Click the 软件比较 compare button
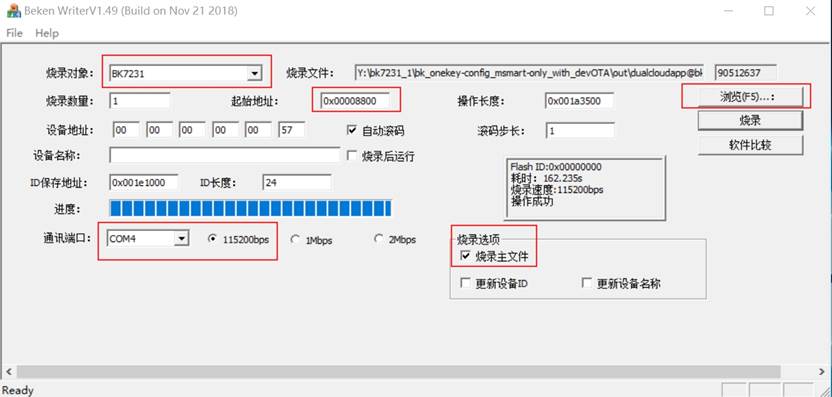 tap(750, 144)
